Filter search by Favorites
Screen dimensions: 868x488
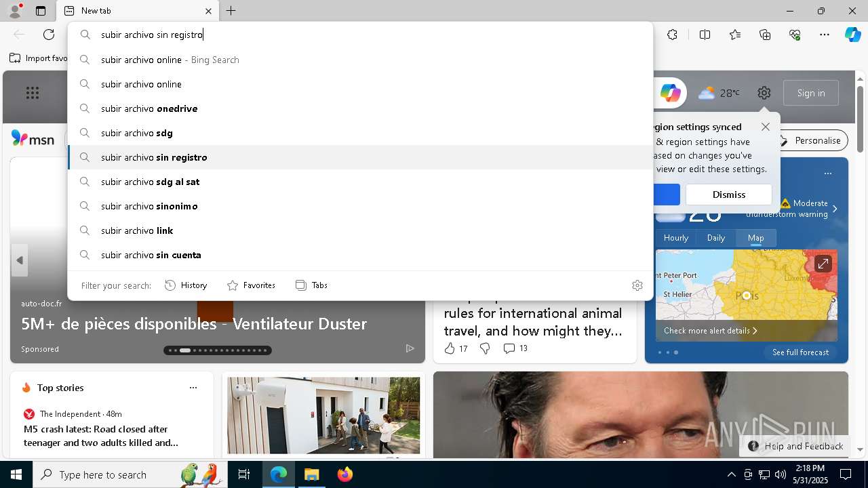pos(251,285)
